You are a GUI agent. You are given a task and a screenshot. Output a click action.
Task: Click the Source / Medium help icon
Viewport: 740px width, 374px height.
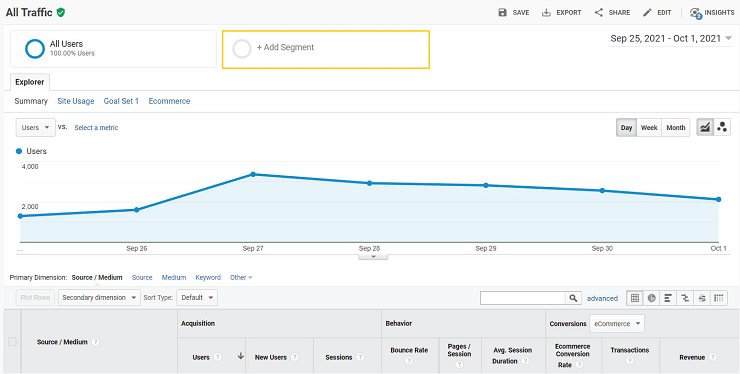click(95, 341)
